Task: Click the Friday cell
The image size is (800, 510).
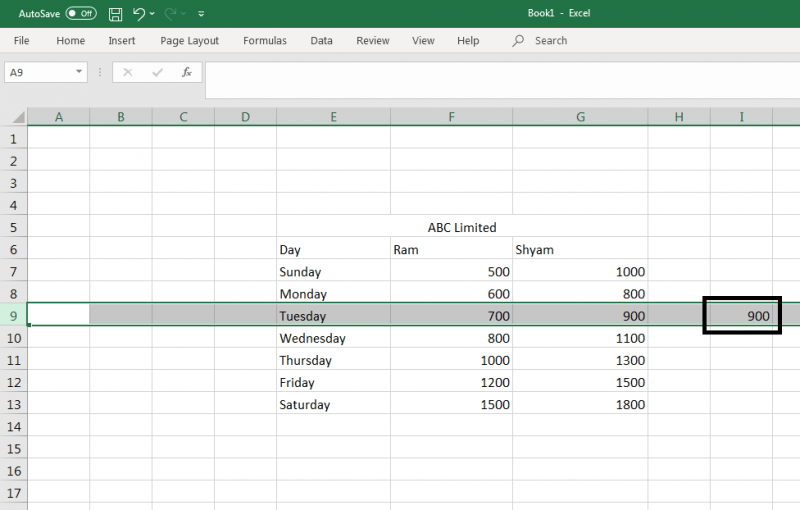Action: click(333, 382)
